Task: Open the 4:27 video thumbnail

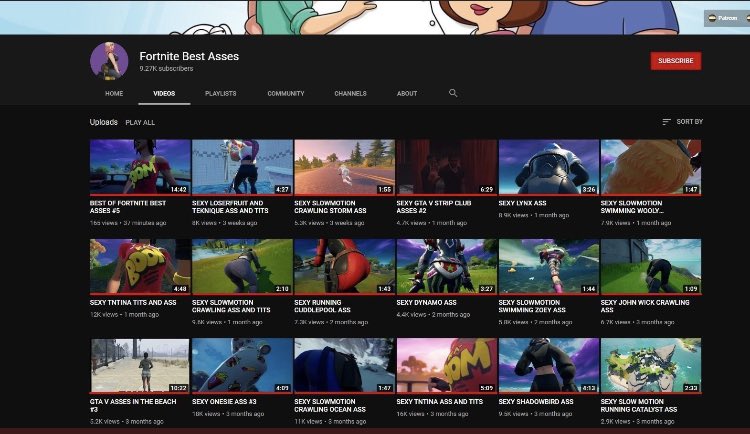Action: coord(242,167)
